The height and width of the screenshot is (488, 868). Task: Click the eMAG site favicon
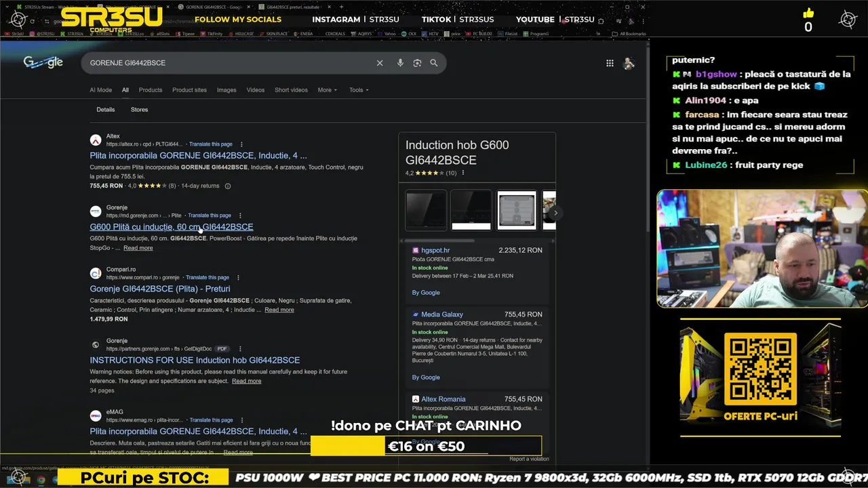(x=96, y=415)
